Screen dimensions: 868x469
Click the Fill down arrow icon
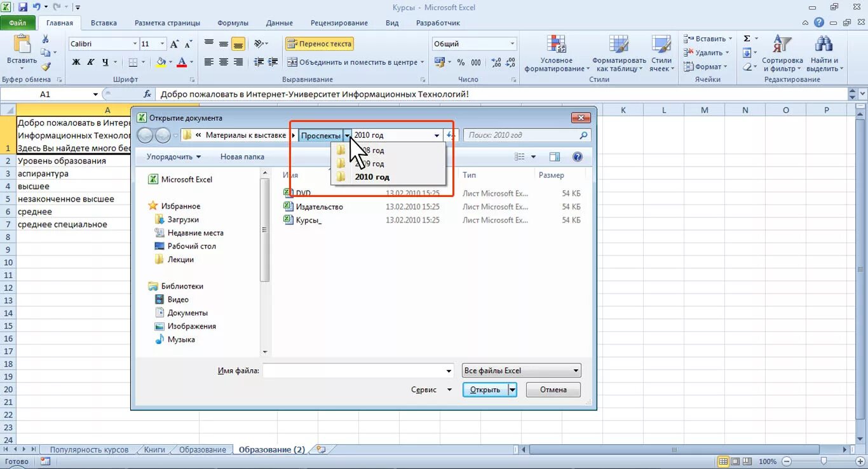tap(747, 53)
